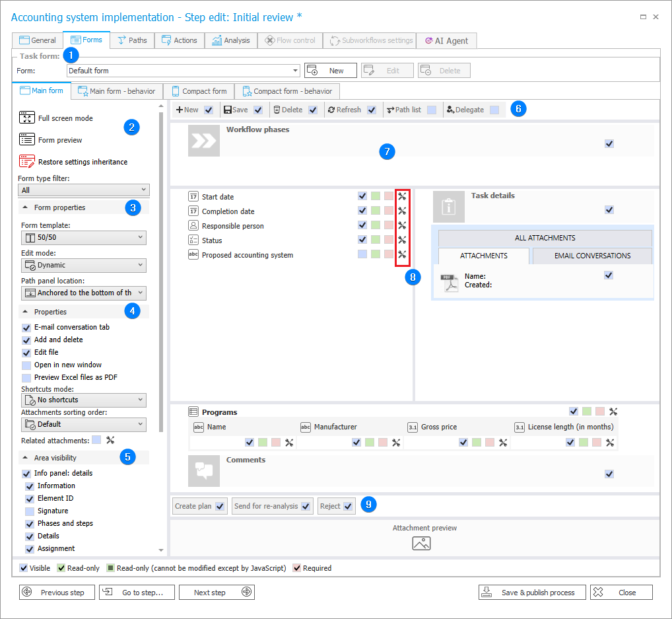Open settings icon under Gross price column
Viewport: 672px width, 619px height.
click(x=503, y=443)
